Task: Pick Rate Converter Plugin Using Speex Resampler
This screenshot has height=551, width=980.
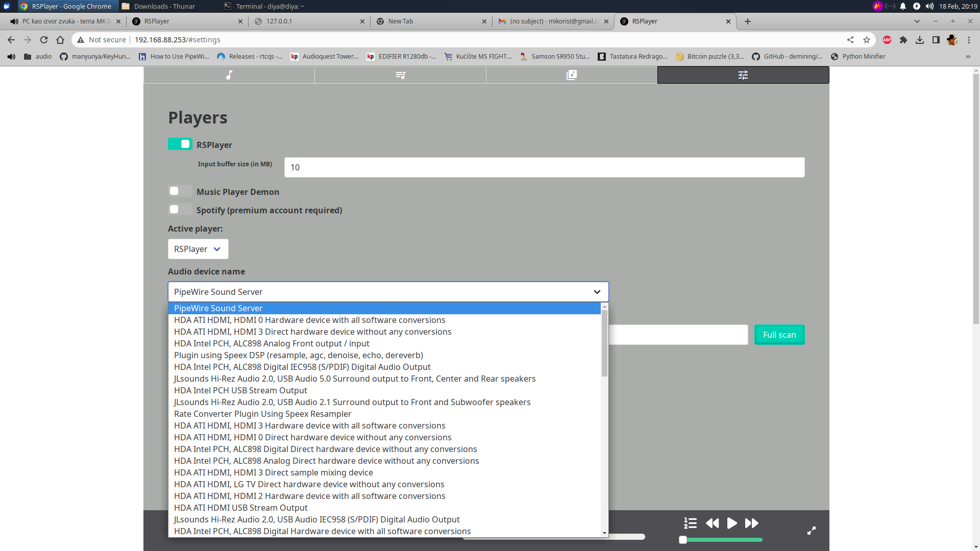Action: [x=384, y=414]
